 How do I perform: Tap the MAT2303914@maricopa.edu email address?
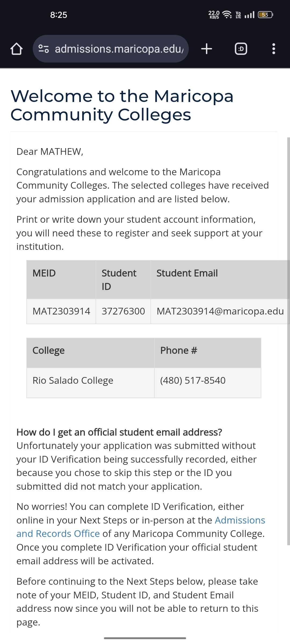point(220,311)
